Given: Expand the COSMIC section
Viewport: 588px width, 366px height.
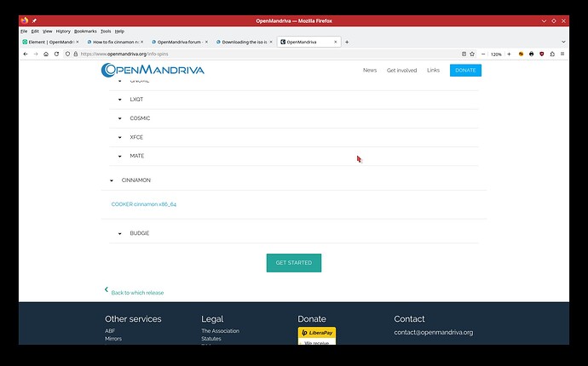Looking at the screenshot, I should click(294, 118).
